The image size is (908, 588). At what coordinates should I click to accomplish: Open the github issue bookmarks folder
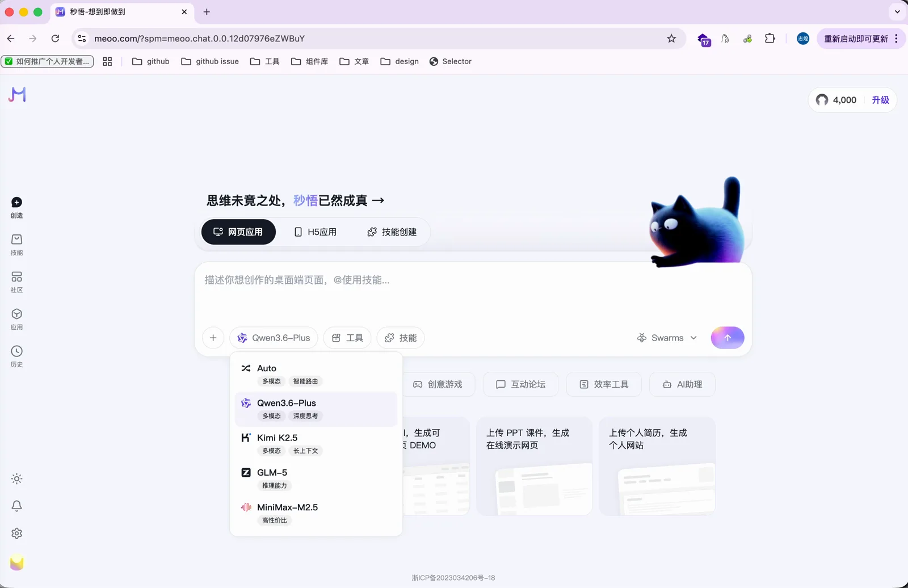point(210,61)
